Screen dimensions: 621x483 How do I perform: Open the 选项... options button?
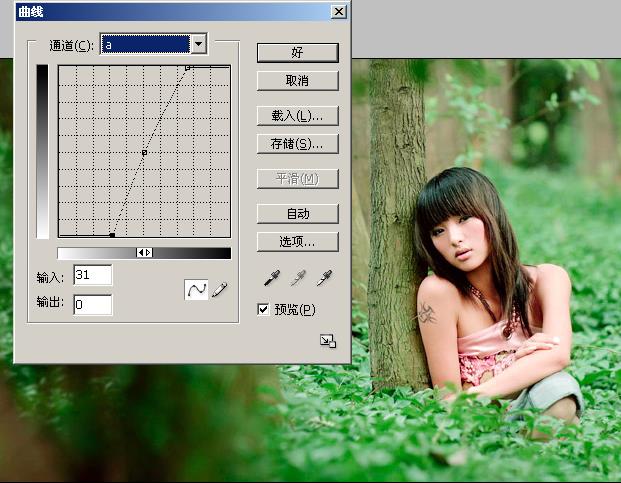298,242
